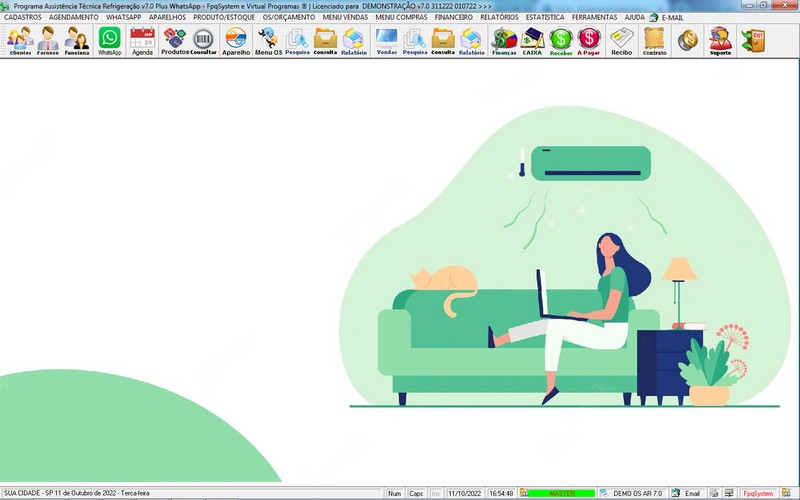Open the RELATÓRIOS menu
Image resolution: width=800 pixels, height=500 pixels.
(499, 17)
